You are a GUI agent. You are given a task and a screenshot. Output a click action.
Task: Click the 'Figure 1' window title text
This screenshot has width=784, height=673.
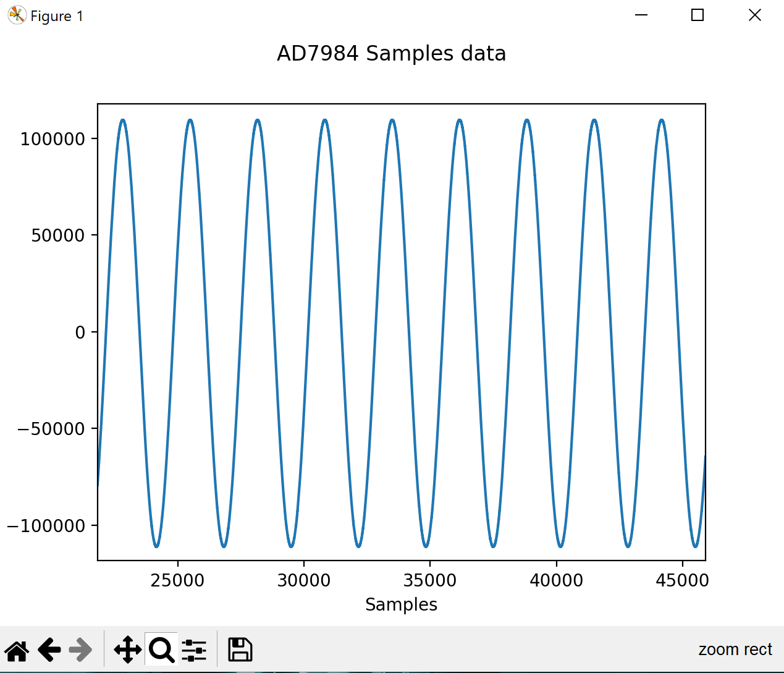(x=57, y=16)
